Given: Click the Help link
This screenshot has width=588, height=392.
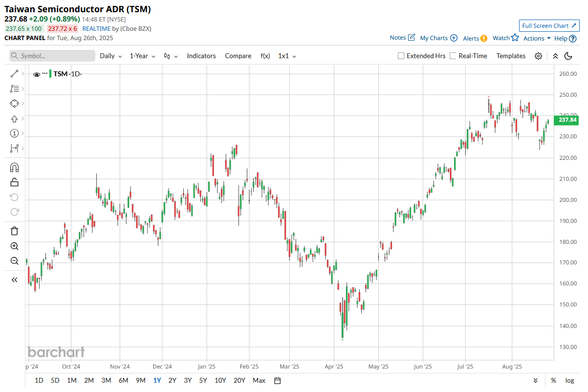Looking at the screenshot, I should pos(561,38).
